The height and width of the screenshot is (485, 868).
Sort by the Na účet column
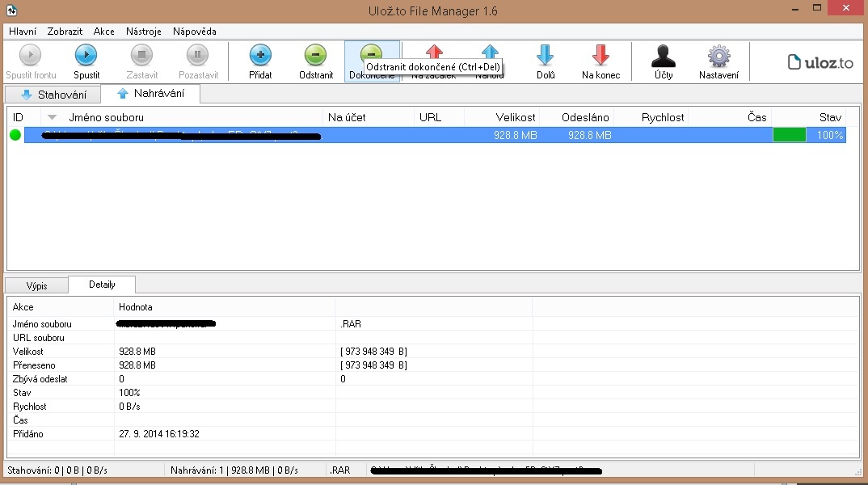(347, 117)
